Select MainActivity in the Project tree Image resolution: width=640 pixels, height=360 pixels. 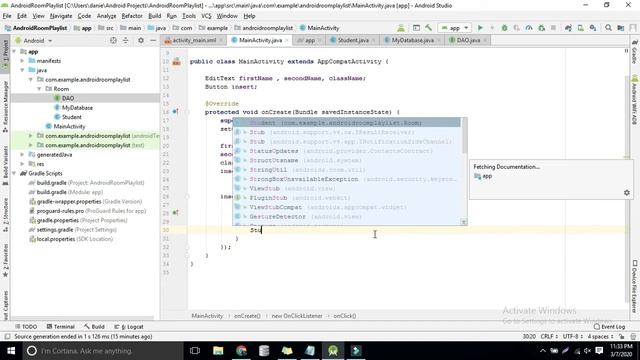pos(69,126)
